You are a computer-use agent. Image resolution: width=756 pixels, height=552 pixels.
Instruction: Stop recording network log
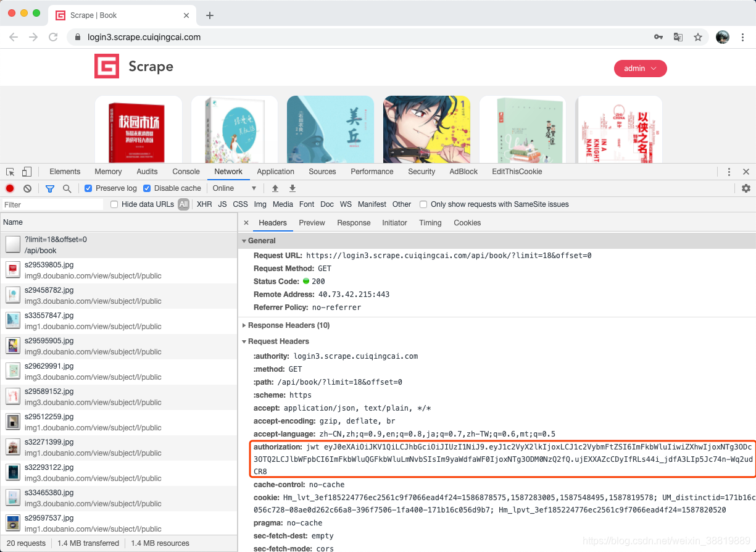(x=10, y=188)
